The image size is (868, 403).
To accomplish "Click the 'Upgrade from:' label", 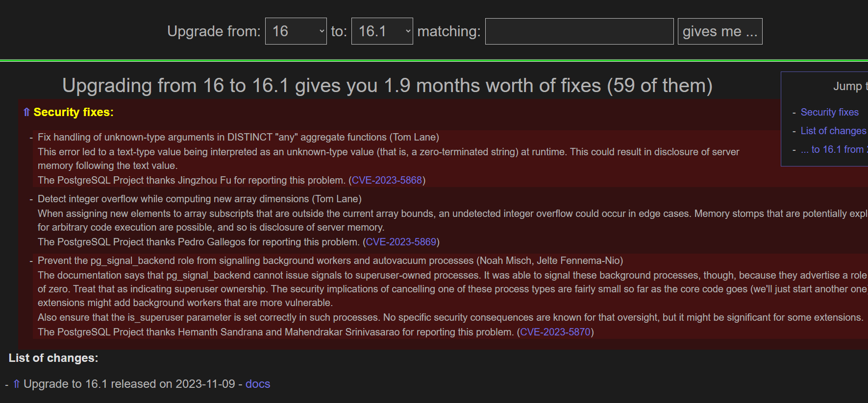I will tap(214, 31).
